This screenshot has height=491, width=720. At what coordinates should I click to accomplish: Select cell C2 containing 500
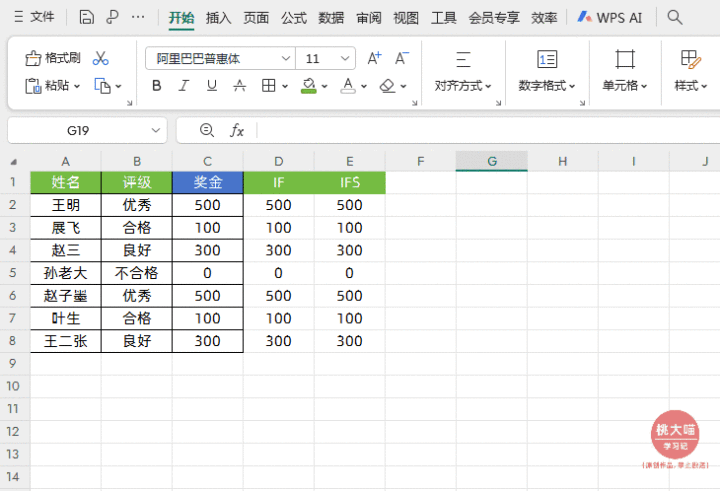pyautogui.click(x=207, y=205)
